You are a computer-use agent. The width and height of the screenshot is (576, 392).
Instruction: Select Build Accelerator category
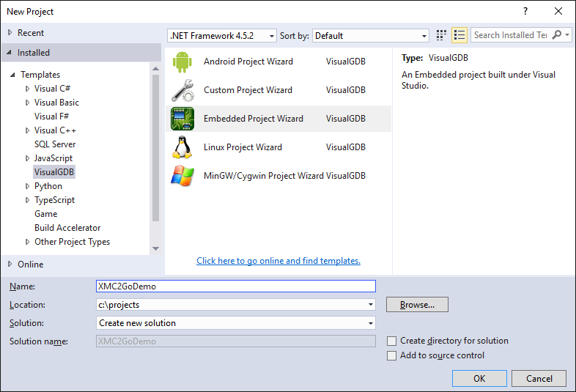pyautogui.click(x=67, y=228)
